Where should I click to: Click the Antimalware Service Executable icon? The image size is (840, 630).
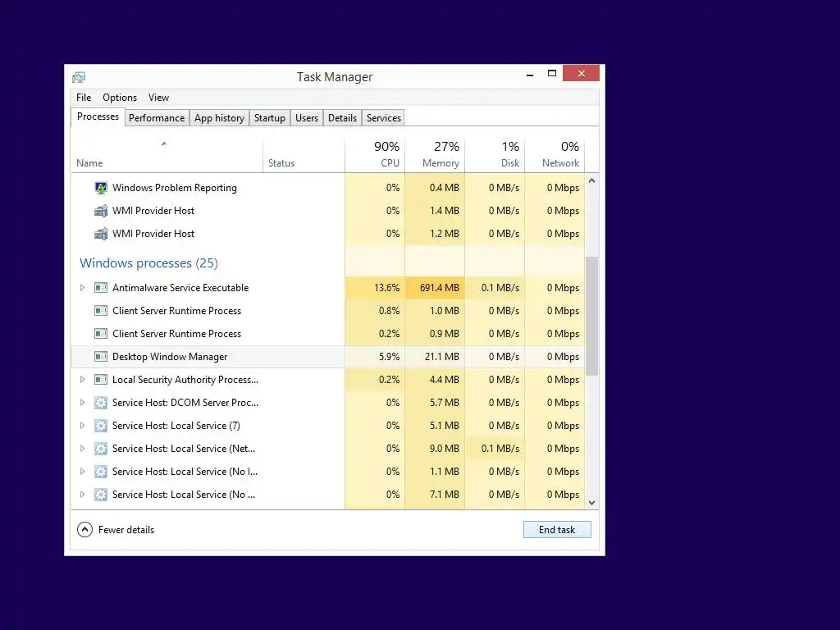tap(101, 288)
